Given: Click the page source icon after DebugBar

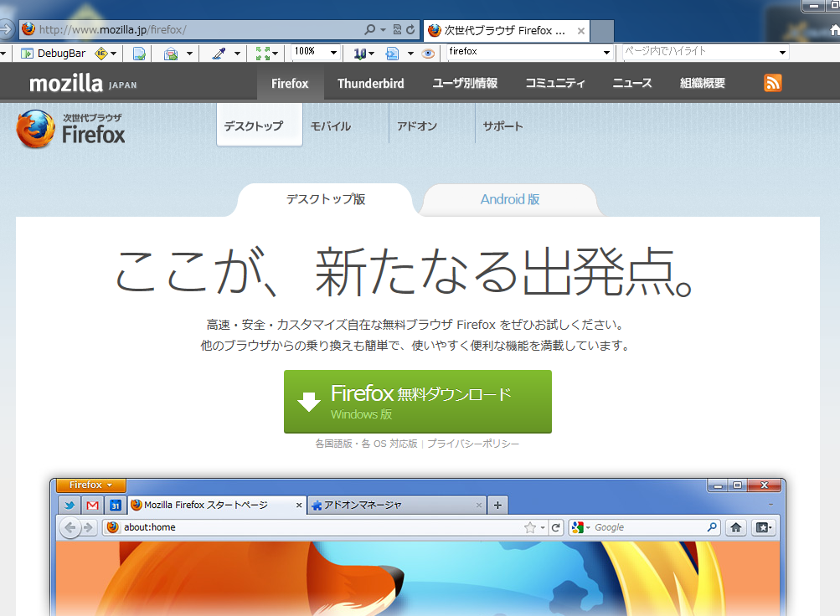Looking at the screenshot, I should tap(139, 53).
